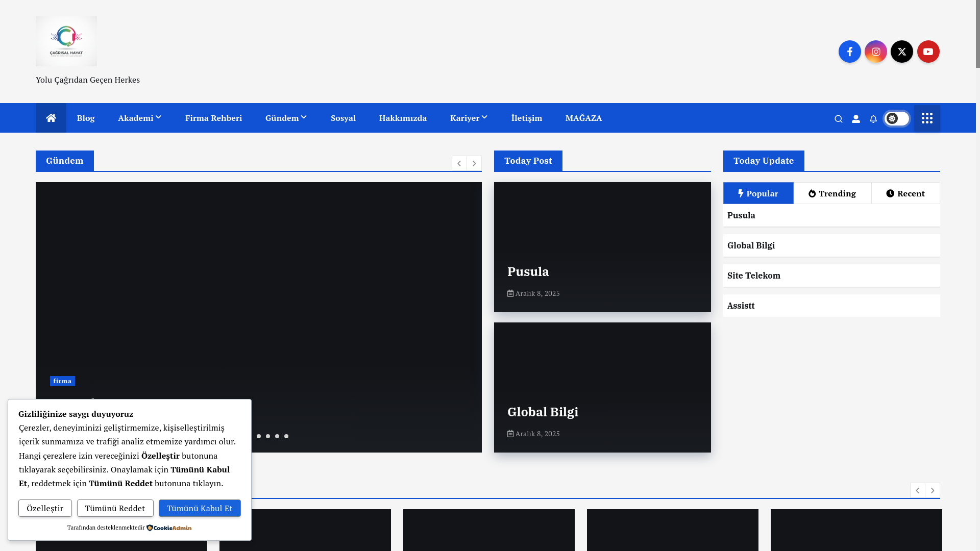Expand the Gündem dropdown menu
The width and height of the screenshot is (980, 551).
pyautogui.click(x=286, y=118)
